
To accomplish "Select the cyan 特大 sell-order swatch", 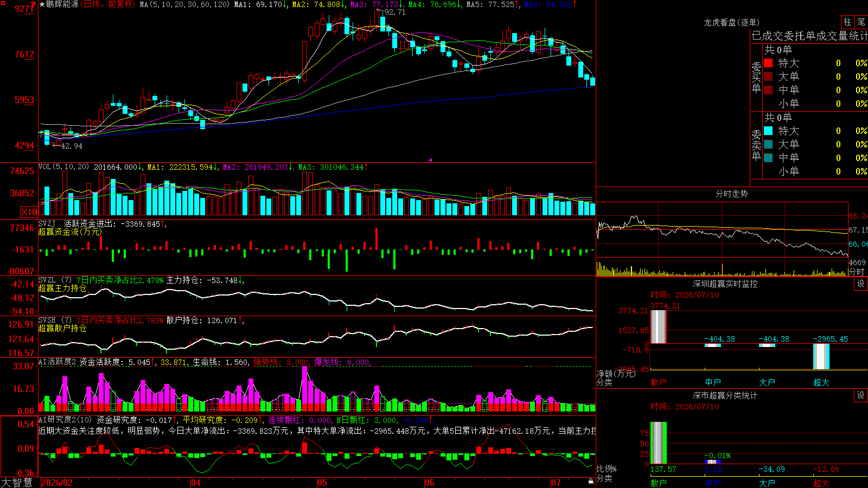I will coord(768,131).
